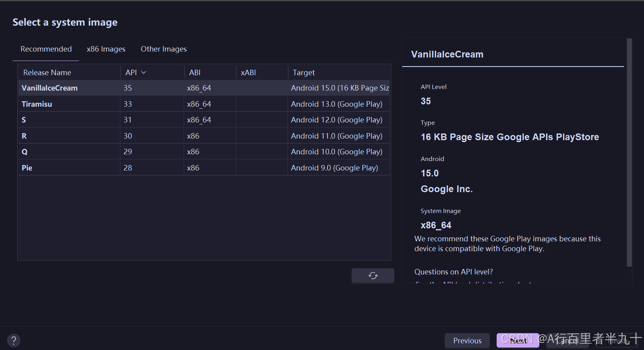Click '16 KB Page Size Google APIs PlayStore' text
Viewport: 644px width, 350px height.
pos(510,137)
